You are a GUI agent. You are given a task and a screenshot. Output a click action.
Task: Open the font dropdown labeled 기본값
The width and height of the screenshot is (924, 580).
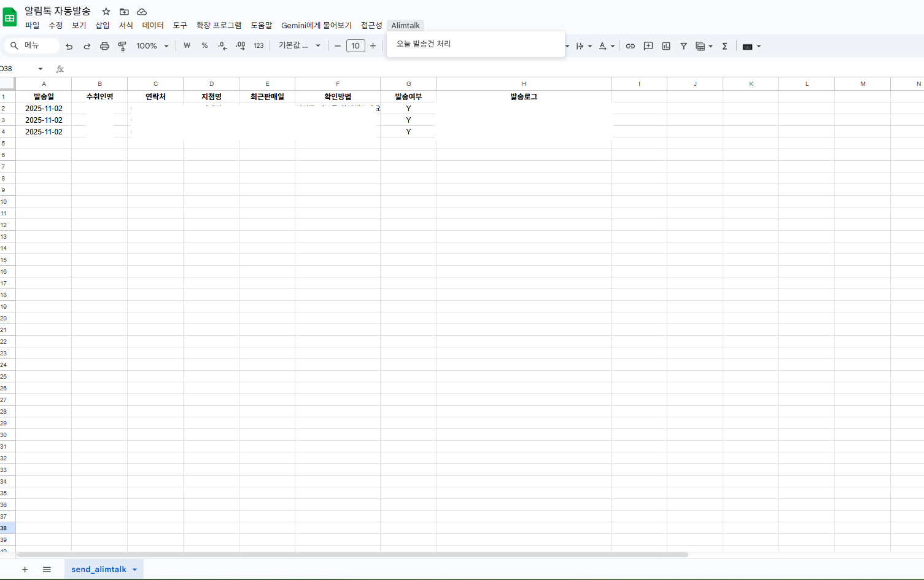pos(299,46)
